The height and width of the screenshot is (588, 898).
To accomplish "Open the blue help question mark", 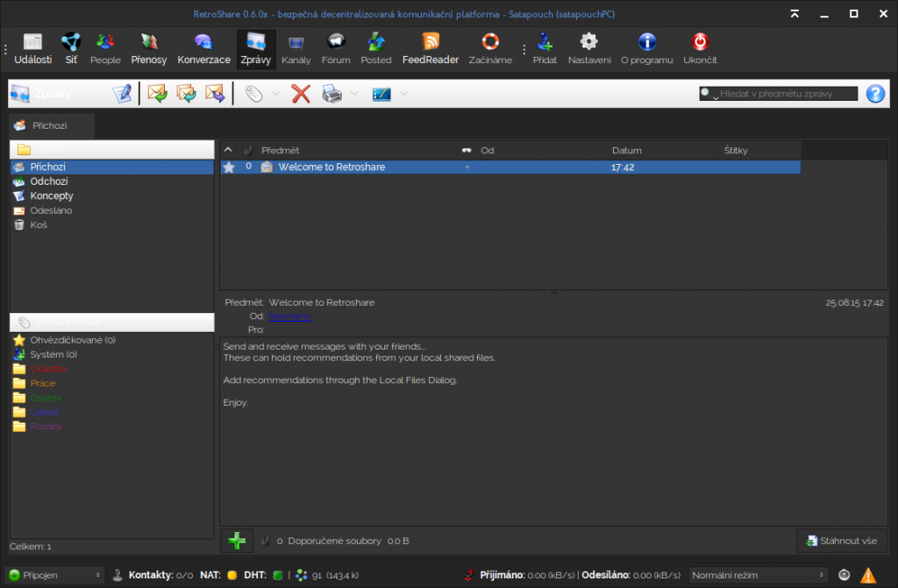I will (875, 93).
